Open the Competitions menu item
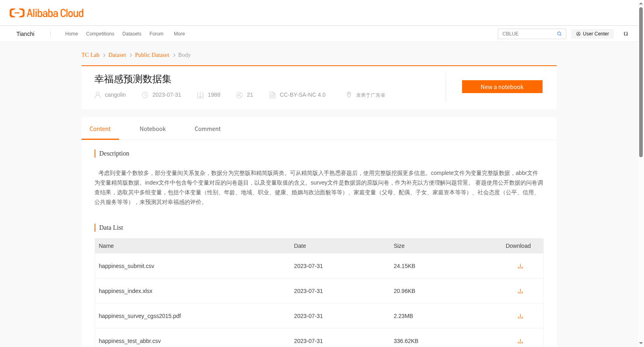644x347 pixels. (x=100, y=34)
